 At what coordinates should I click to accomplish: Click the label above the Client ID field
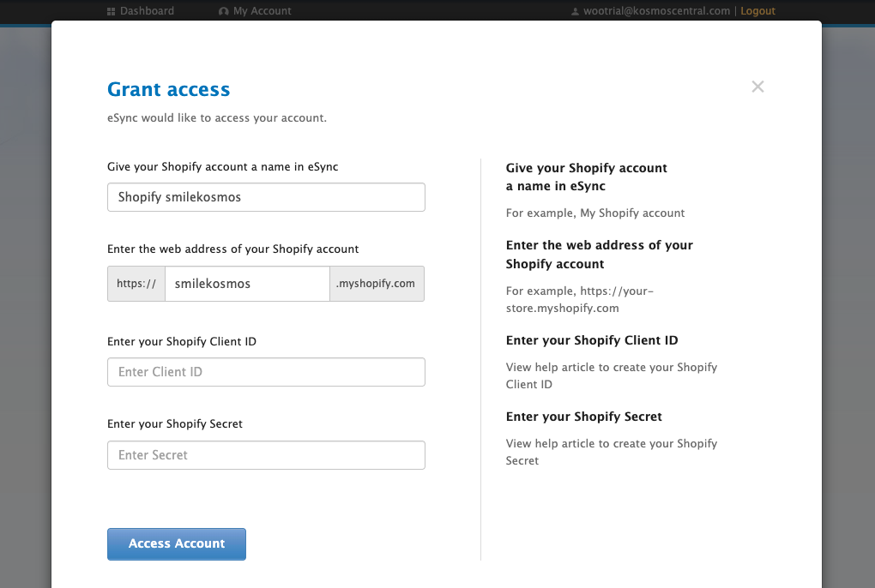pos(182,341)
